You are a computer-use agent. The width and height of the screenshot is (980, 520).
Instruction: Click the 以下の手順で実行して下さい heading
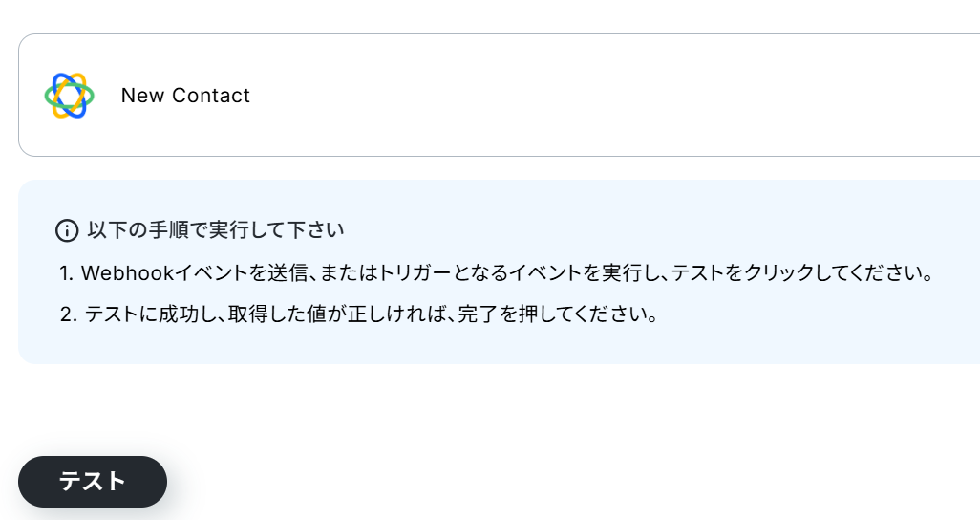[216, 230]
